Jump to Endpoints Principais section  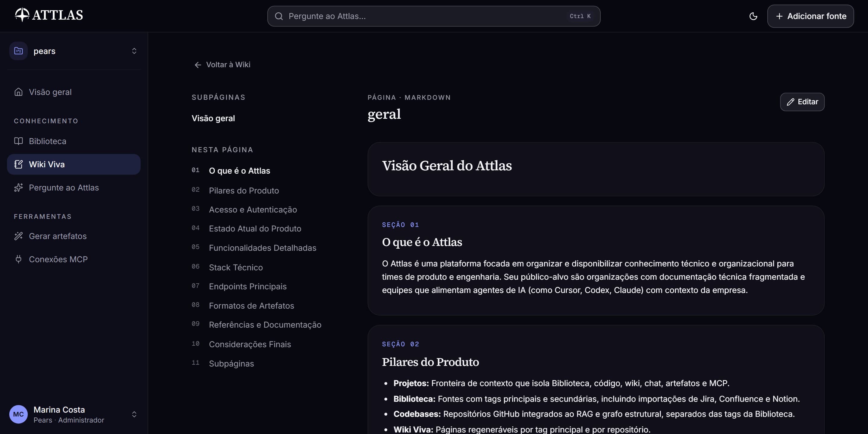(x=248, y=286)
